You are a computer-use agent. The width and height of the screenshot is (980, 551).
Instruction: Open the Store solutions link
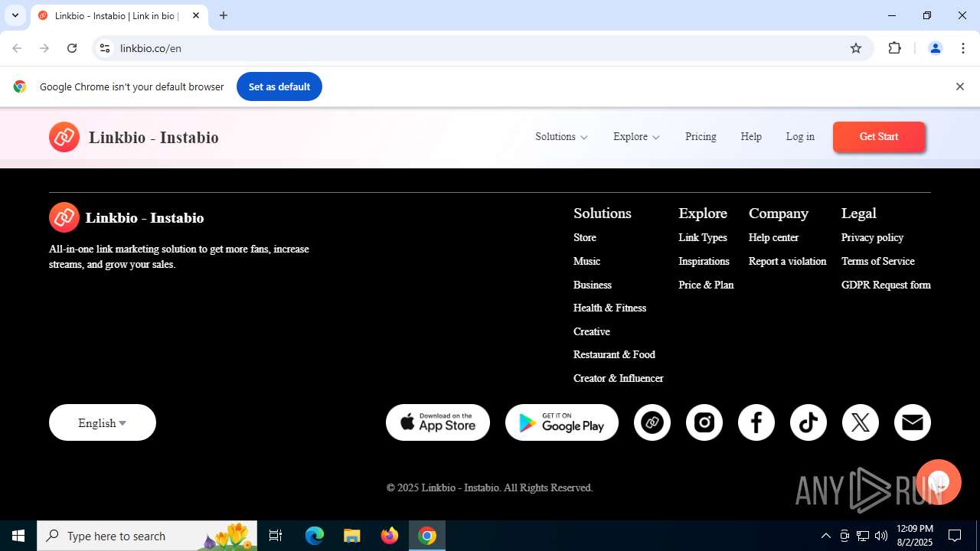click(x=585, y=238)
